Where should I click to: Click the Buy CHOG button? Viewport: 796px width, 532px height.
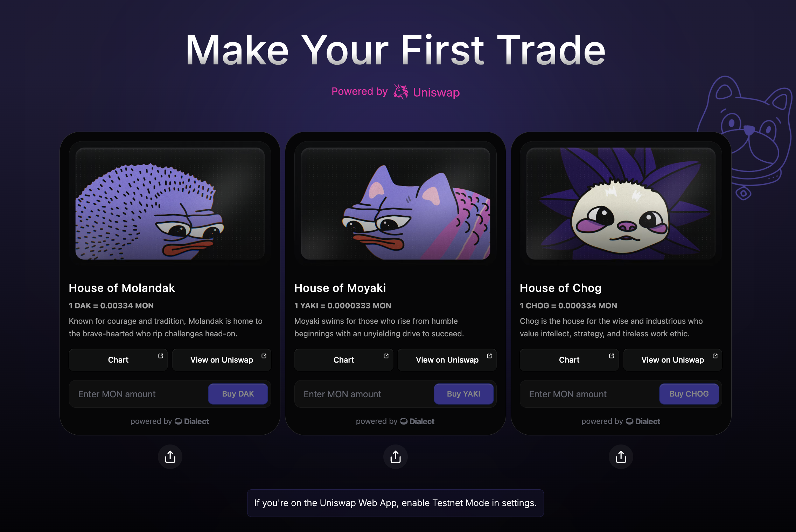(x=689, y=394)
